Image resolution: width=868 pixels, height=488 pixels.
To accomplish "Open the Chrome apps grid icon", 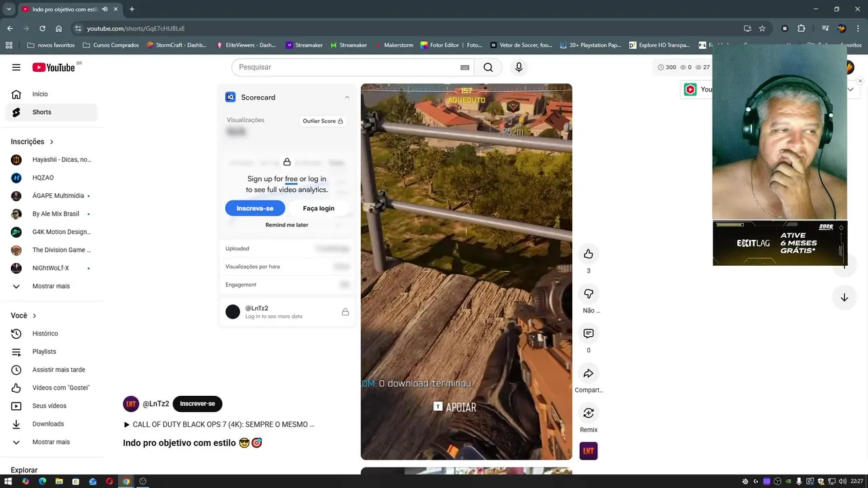I will pos(9,45).
